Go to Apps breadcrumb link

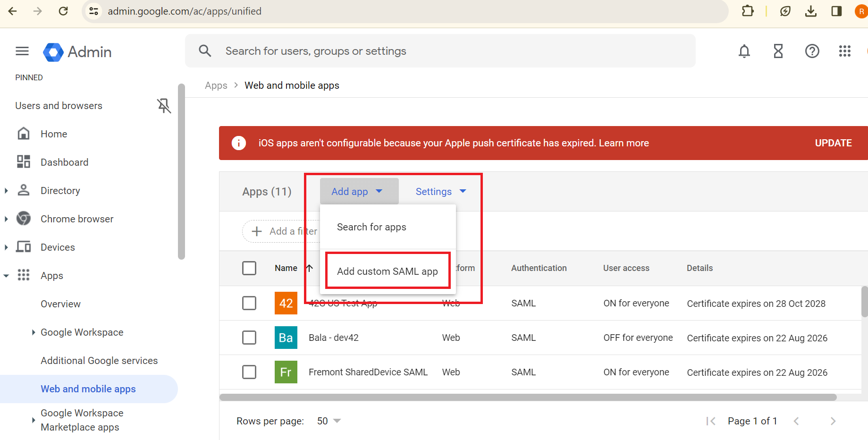[216, 85]
